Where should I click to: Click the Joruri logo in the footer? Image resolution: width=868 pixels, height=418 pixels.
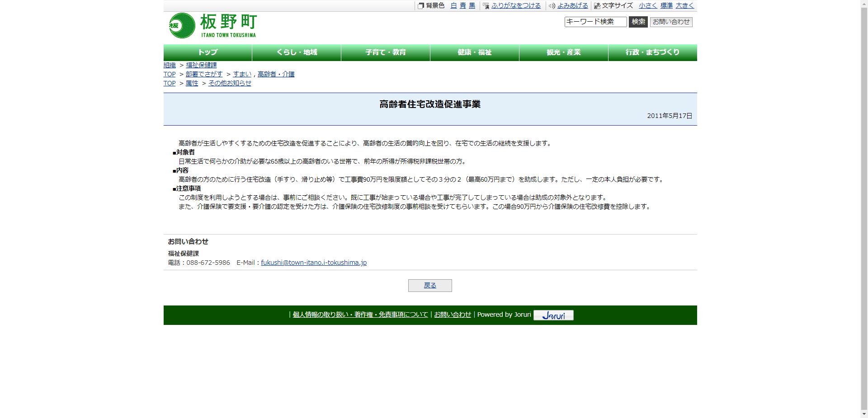(553, 315)
